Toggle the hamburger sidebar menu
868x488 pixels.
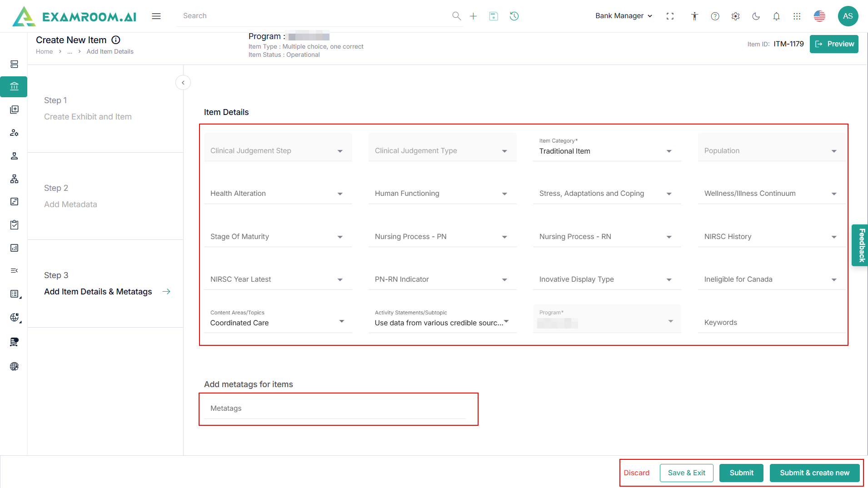coord(156,16)
